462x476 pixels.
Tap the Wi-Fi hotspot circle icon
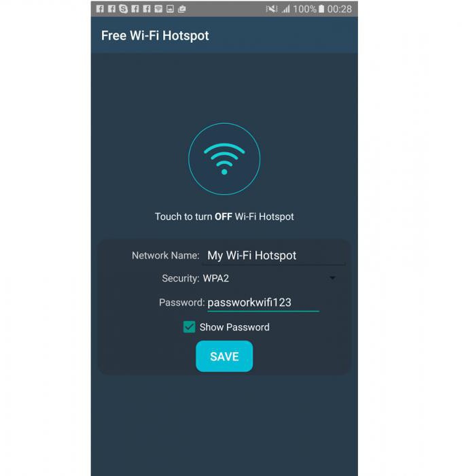[224, 158]
